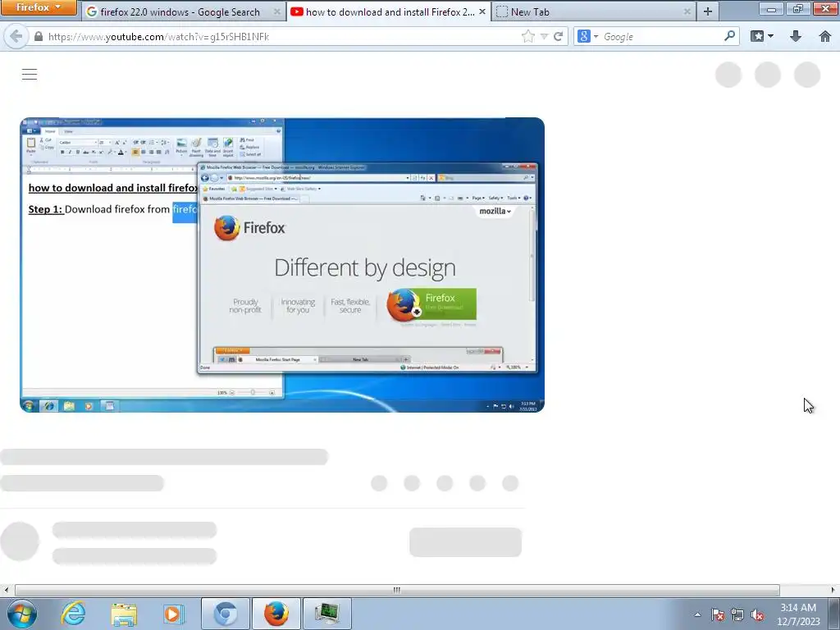Image resolution: width=840 pixels, height=630 pixels.
Task: Close the Google Search tab
Action: pyautogui.click(x=277, y=11)
